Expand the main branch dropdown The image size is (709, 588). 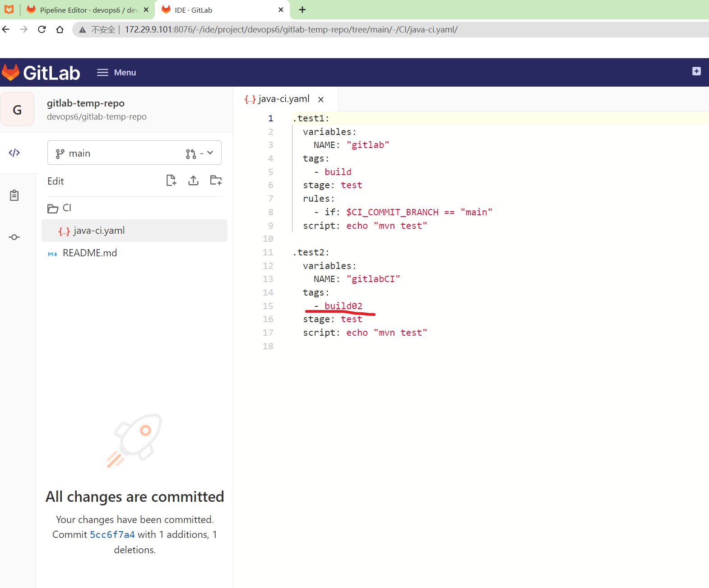coord(134,153)
